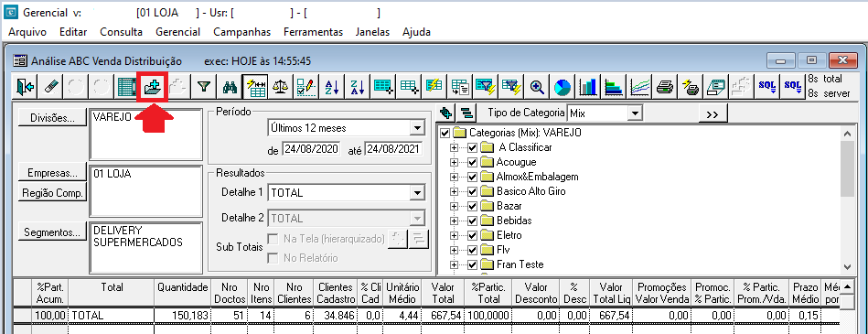Open the Tipo de Categoria Mix dropdown

coord(635,113)
